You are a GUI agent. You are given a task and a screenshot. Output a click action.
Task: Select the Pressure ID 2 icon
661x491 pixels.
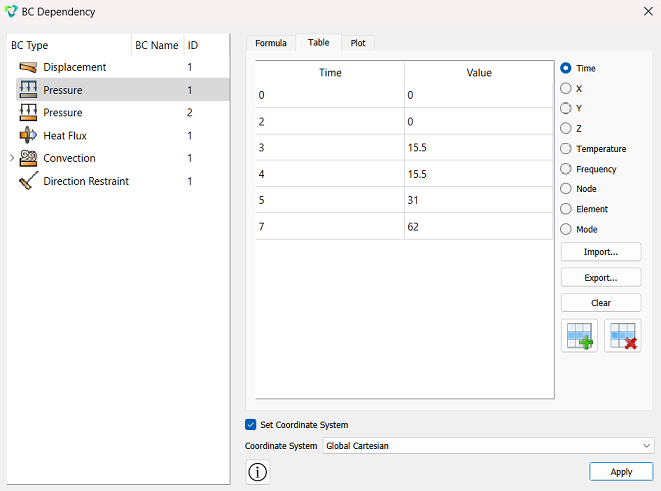28,113
